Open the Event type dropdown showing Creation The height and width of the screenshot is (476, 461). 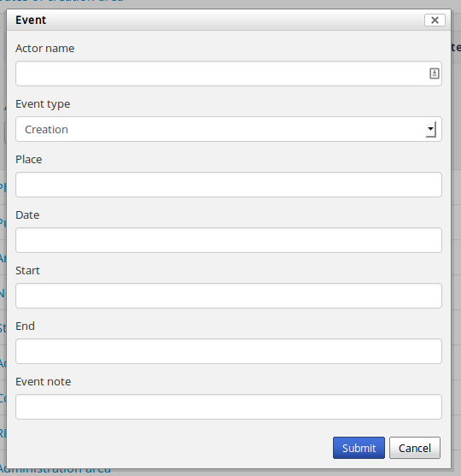pos(229,129)
